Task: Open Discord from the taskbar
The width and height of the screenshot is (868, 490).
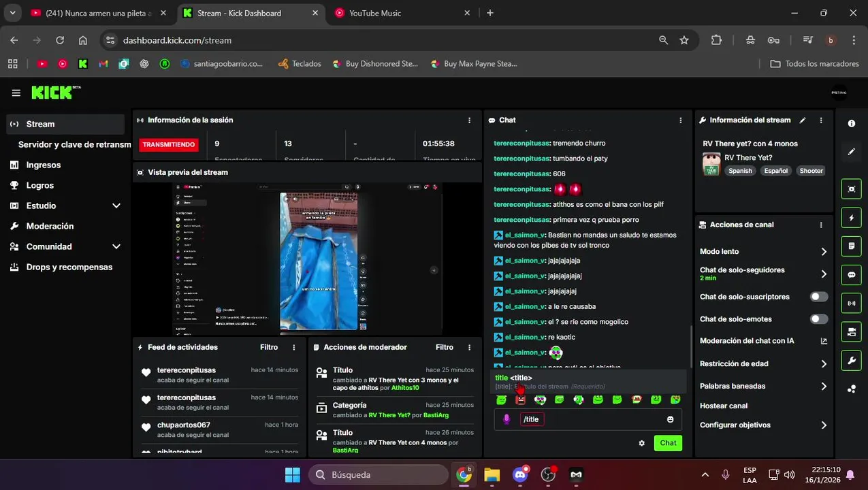Action: point(520,474)
